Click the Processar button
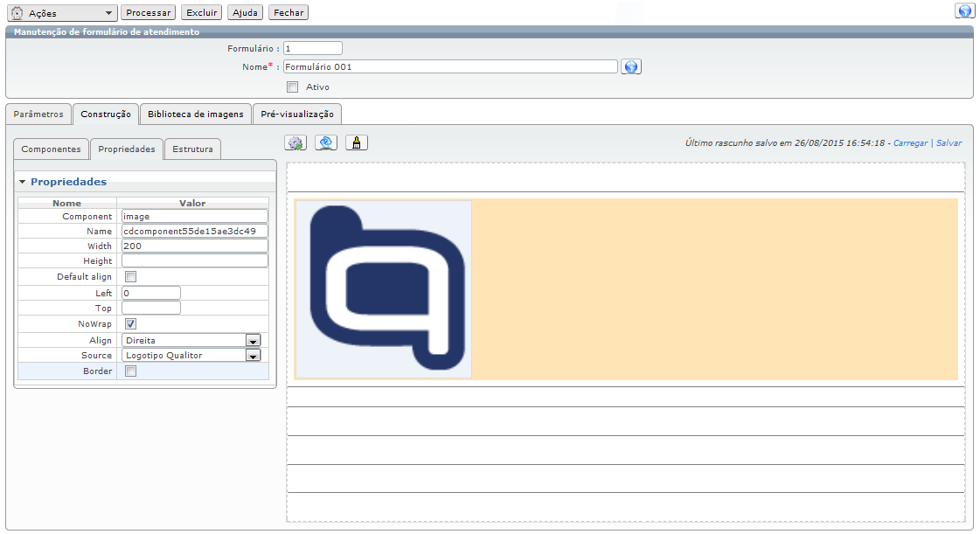The image size is (980, 534). click(x=148, y=12)
